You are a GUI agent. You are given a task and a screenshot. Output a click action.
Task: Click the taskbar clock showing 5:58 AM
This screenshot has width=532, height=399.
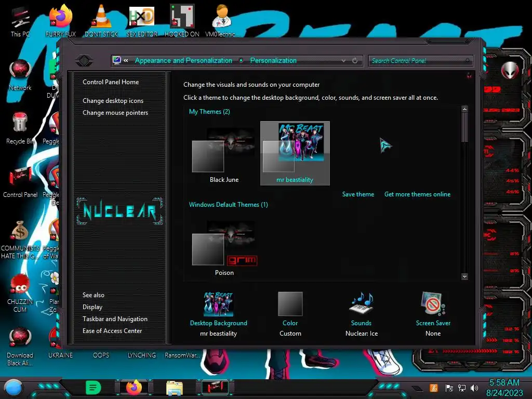coord(504,388)
